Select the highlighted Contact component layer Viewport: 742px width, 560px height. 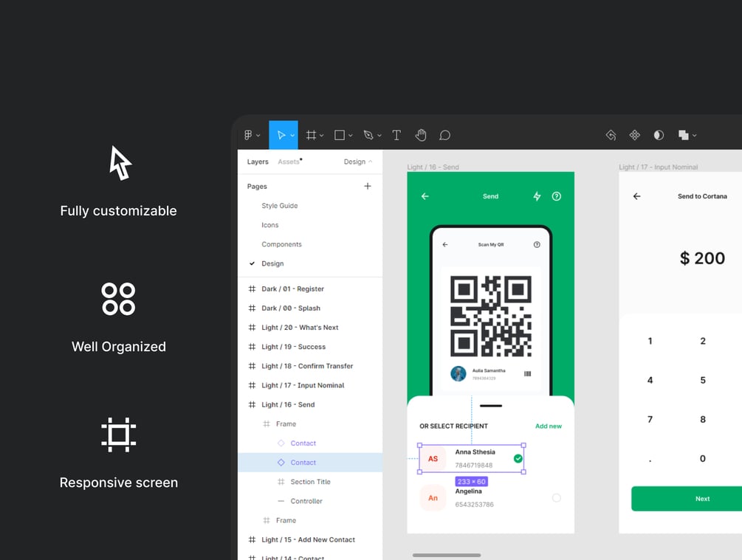click(310, 463)
